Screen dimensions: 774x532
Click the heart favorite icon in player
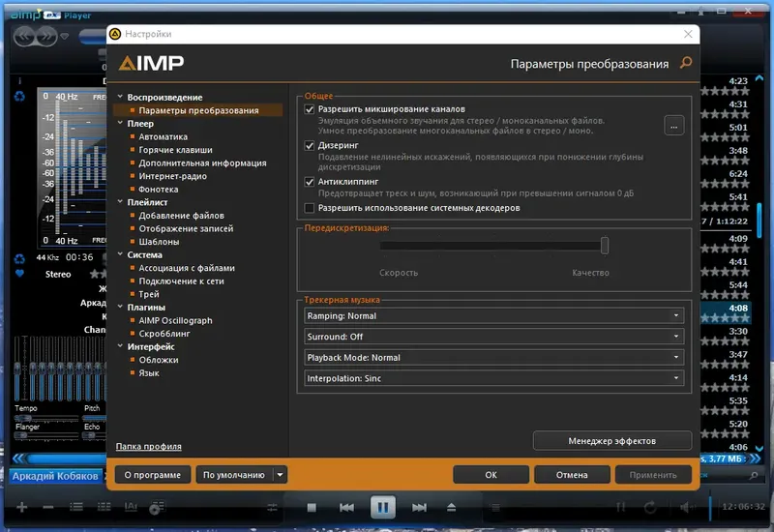(x=19, y=274)
